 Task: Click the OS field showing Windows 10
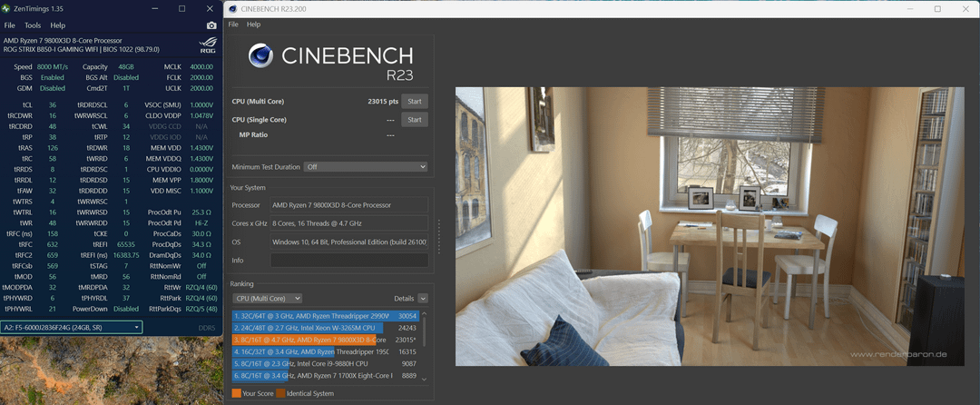[x=349, y=242]
